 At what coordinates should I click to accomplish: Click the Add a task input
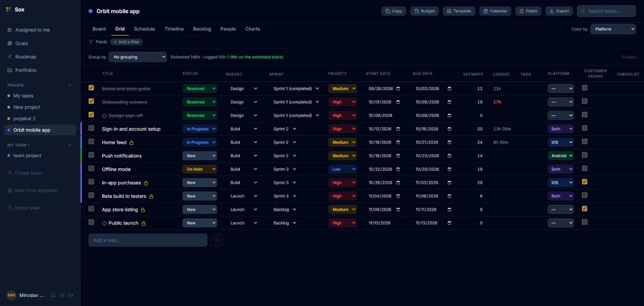point(148,240)
